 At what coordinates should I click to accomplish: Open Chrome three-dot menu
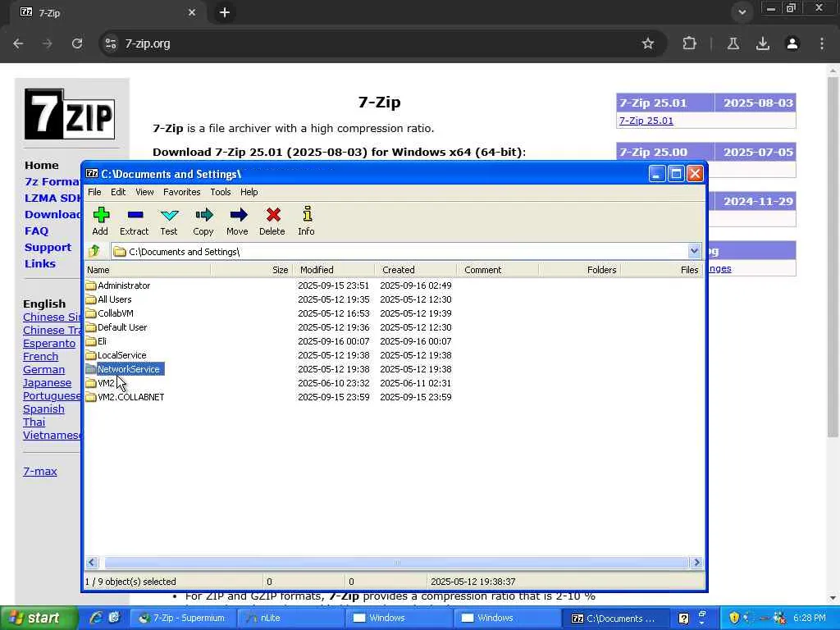tap(822, 43)
